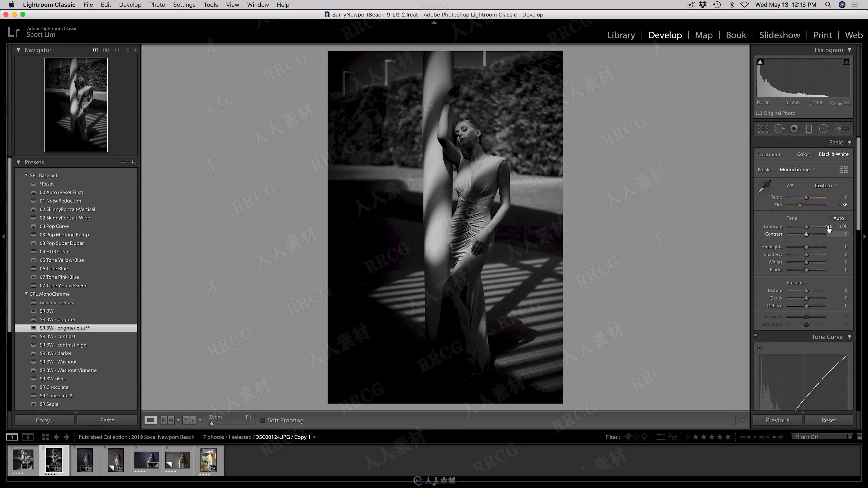
Task: Filter by flagged status icon
Action: 628,437
